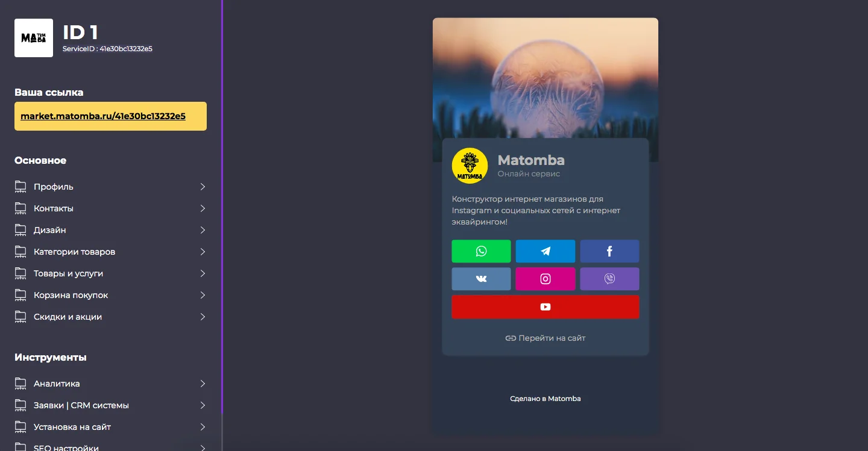The width and height of the screenshot is (868, 451).
Task: Open the Аналитика menu item
Action: (111, 384)
